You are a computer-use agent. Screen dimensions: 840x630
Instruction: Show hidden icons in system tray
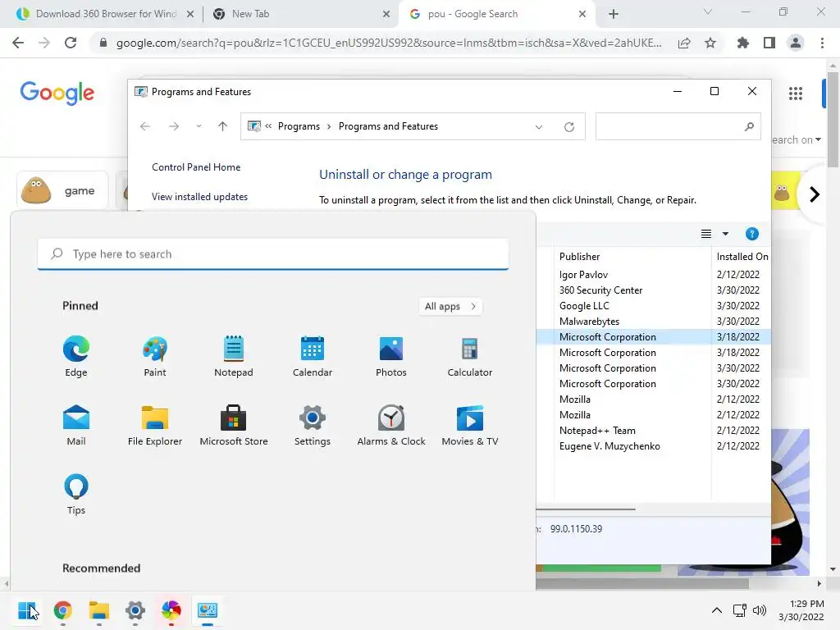717,610
